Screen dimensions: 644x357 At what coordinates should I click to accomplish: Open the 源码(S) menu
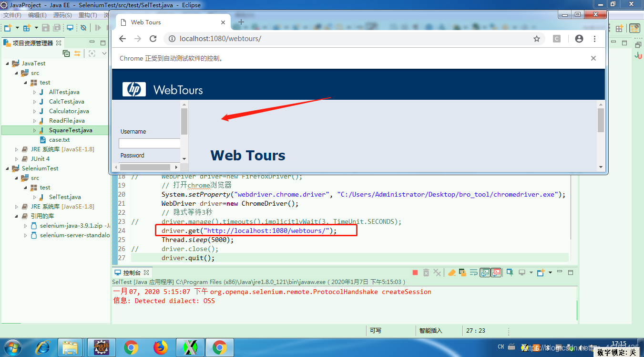[x=62, y=15]
